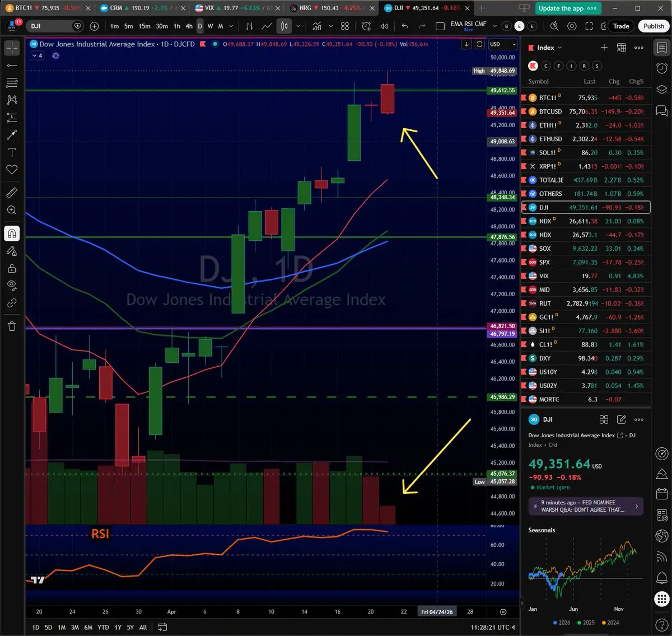Open the watchlist advanced view table icon

pos(621,48)
